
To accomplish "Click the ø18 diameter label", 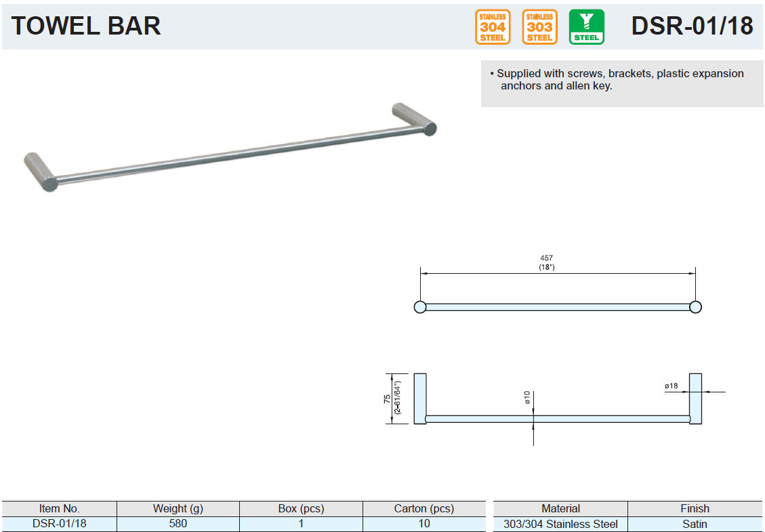I will 671,386.
